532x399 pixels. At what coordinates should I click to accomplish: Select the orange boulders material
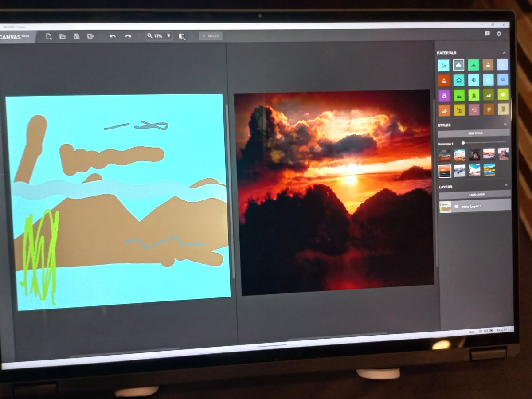click(444, 110)
